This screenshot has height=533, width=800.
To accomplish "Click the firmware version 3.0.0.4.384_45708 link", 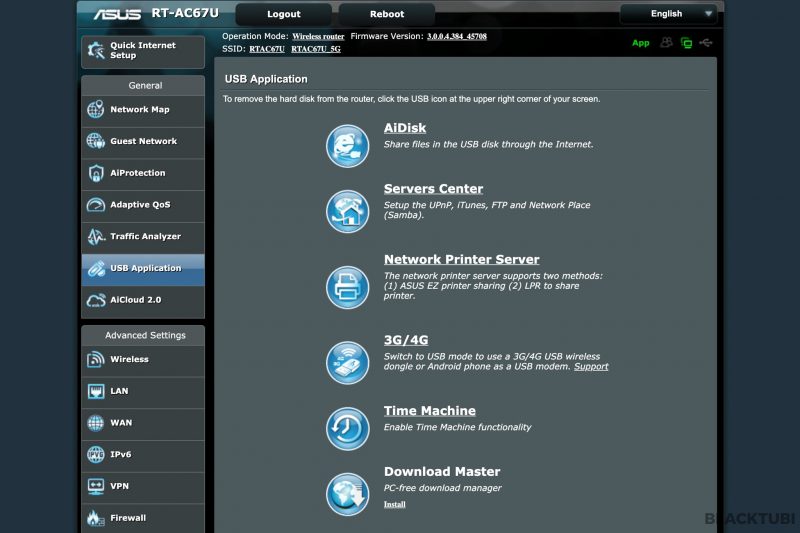I will coord(457,37).
